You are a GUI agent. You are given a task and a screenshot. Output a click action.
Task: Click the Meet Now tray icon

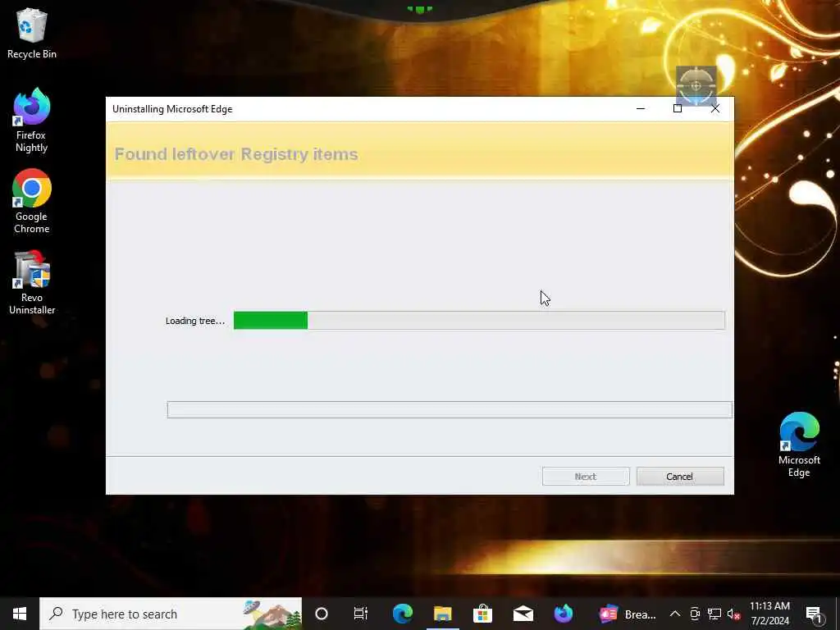pos(695,614)
